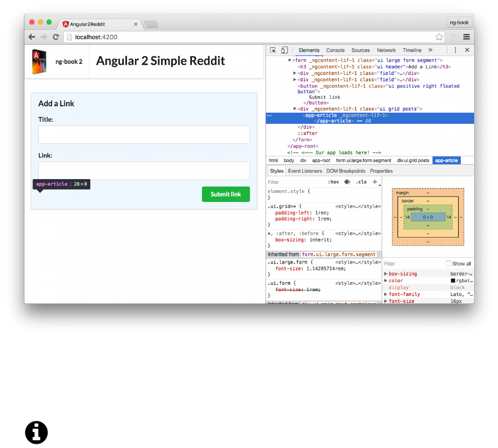Open DevTools three-dot options menu

(455, 50)
